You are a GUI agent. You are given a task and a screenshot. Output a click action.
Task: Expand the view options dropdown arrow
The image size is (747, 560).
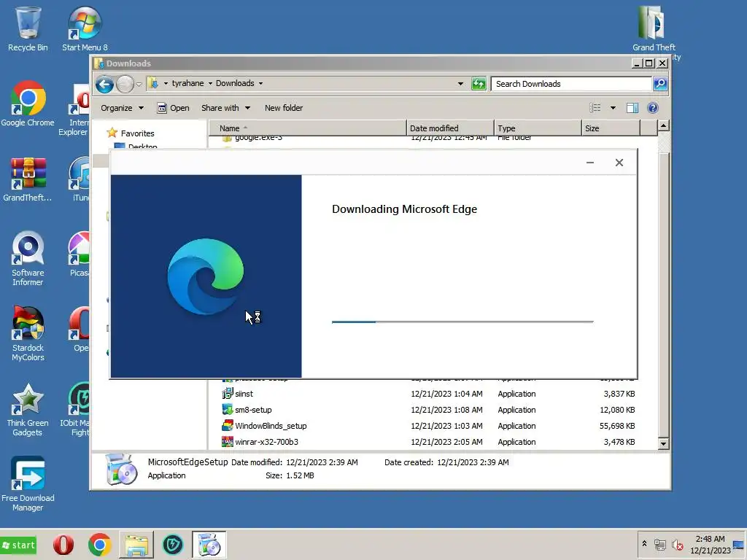[x=613, y=108]
